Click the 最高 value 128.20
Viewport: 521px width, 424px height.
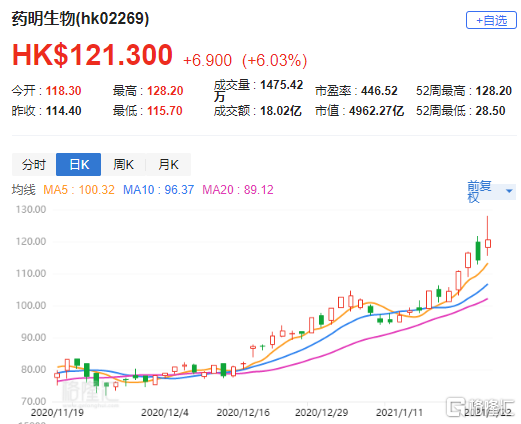(165, 91)
